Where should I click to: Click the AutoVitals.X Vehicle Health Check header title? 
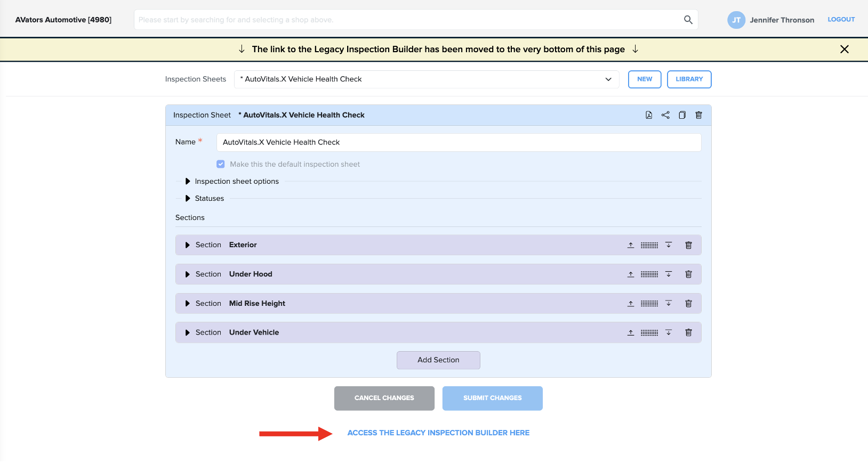click(302, 115)
